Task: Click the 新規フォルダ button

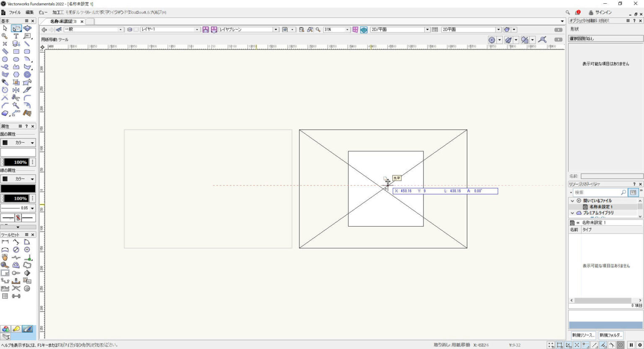Action: 610,335
